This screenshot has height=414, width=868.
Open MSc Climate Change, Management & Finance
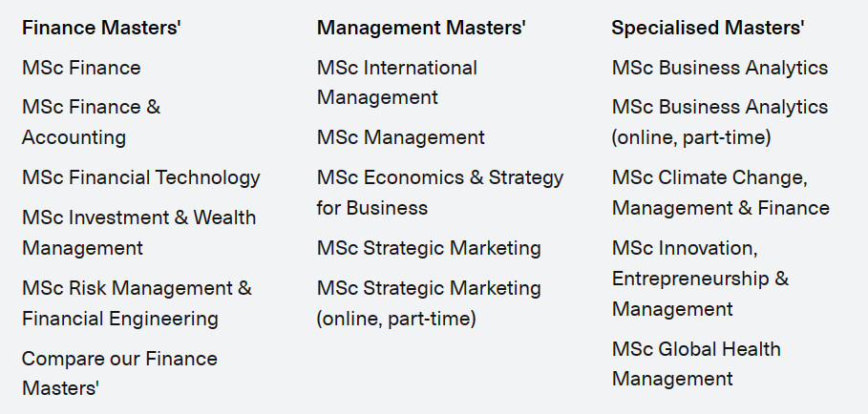(721, 193)
